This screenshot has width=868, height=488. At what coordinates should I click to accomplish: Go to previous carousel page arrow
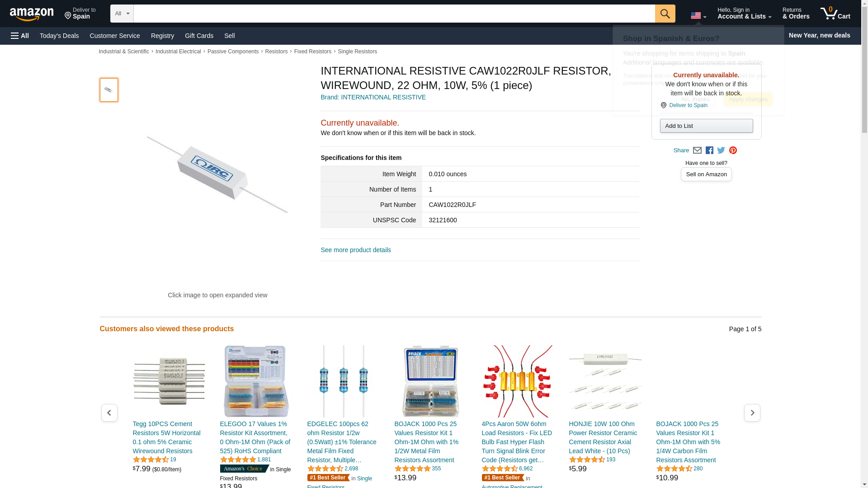tap(109, 413)
